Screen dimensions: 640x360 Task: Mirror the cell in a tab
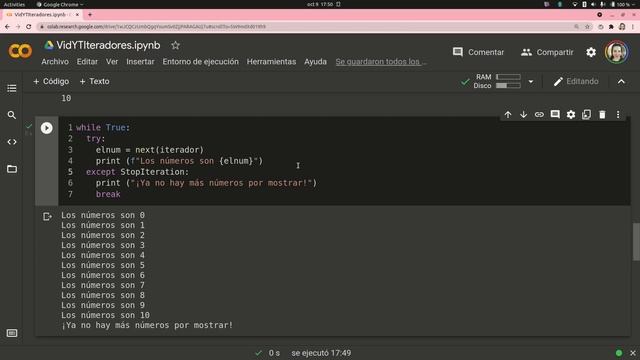tap(587, 115)
